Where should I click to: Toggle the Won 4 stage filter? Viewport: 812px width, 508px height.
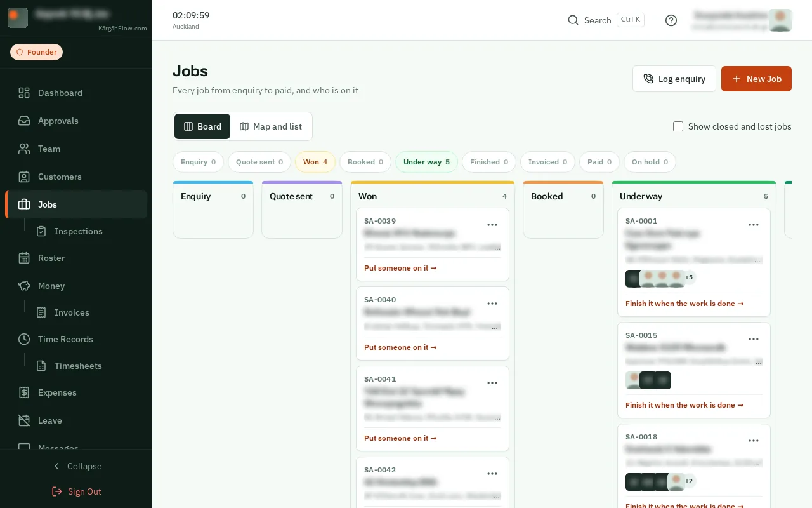click(x=315, y=162)
